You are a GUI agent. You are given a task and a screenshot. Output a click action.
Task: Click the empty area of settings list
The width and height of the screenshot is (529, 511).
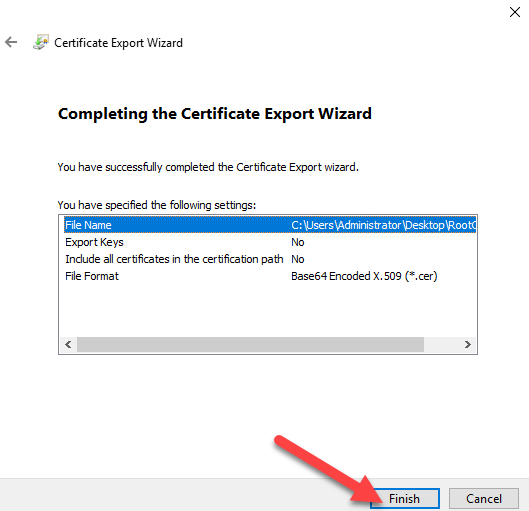coord(268,310)
